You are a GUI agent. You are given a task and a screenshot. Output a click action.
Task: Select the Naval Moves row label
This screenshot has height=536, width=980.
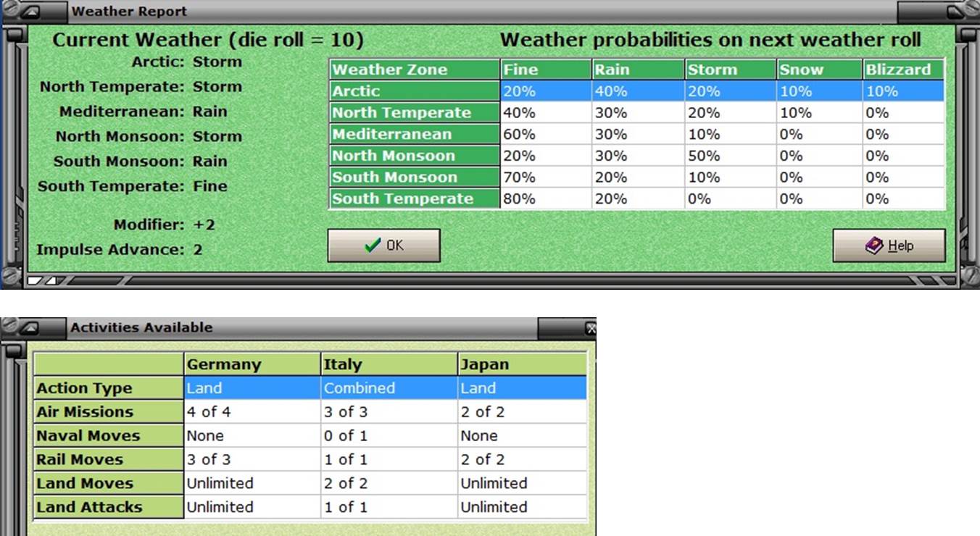click(x=109, y=436)
